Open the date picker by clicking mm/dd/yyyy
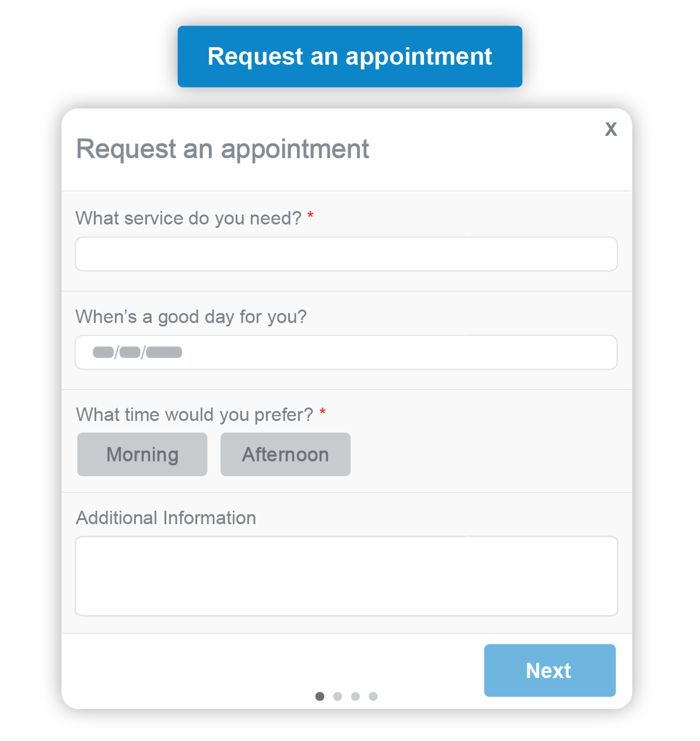The width and height of the screenshot is (700, 741). pos(137,352)
